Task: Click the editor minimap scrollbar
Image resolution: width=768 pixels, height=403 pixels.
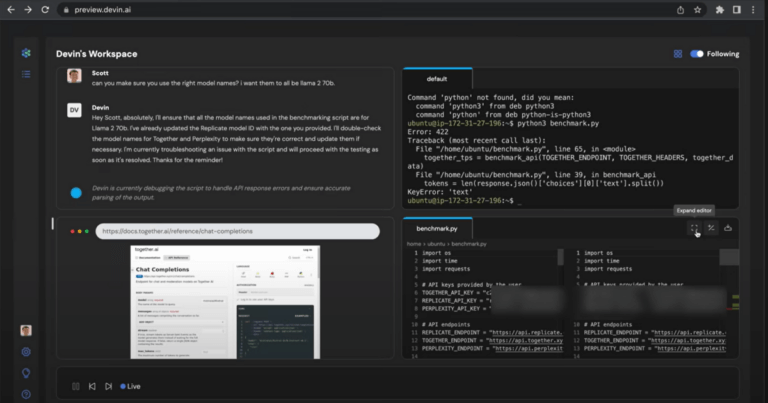Action: [x=729, y=257]
